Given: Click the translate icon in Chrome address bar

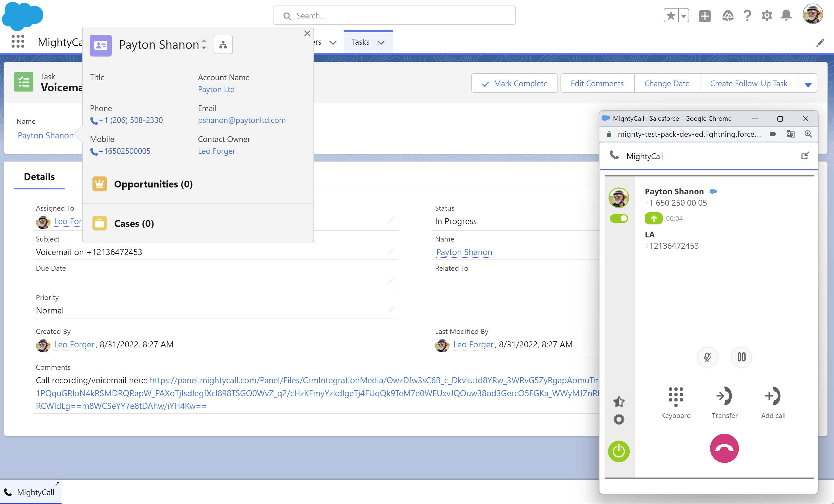Looking at the screenshot, I should click(x=790, y=134).
